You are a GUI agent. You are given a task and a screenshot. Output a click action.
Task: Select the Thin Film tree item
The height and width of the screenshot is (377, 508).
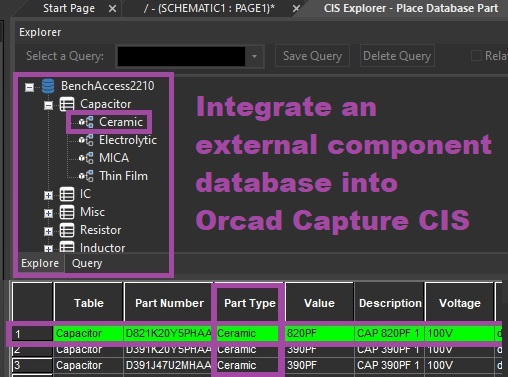point(123,176)
